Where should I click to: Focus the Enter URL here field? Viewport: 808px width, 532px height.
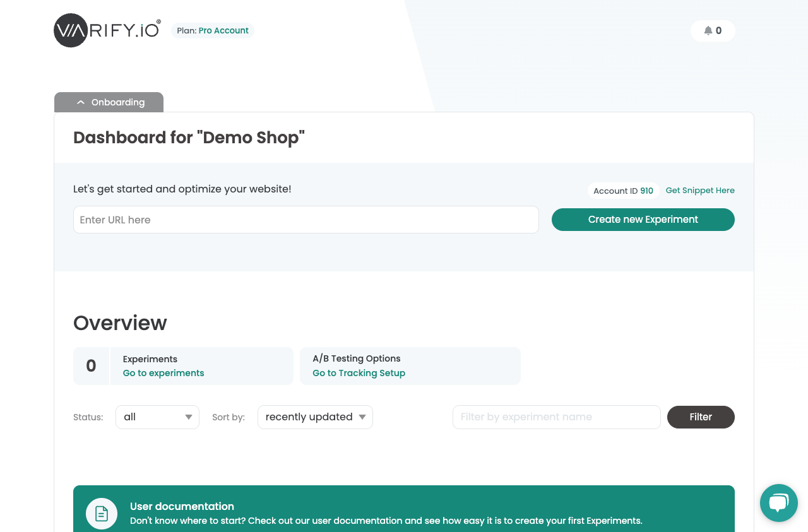306,220
